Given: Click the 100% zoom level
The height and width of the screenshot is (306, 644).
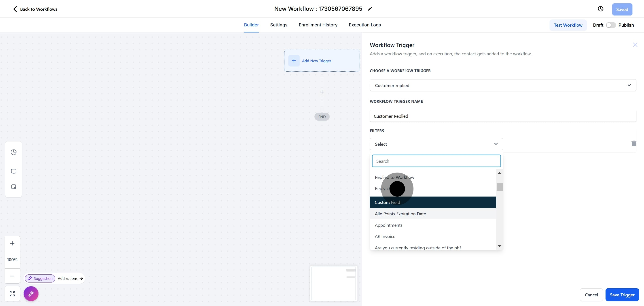Looking at the screenshot, I should coord(12,260).
